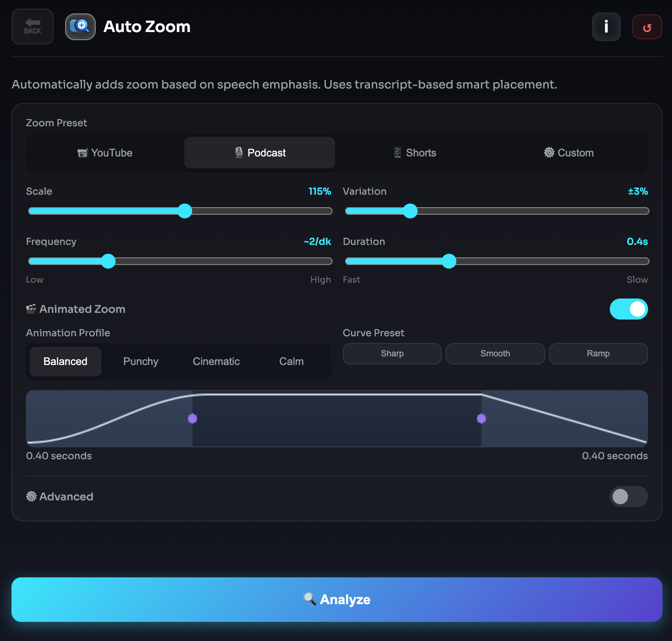Disable the Animated Zoom toggle
Screen dimensions: 672x641
pos(628,309)
